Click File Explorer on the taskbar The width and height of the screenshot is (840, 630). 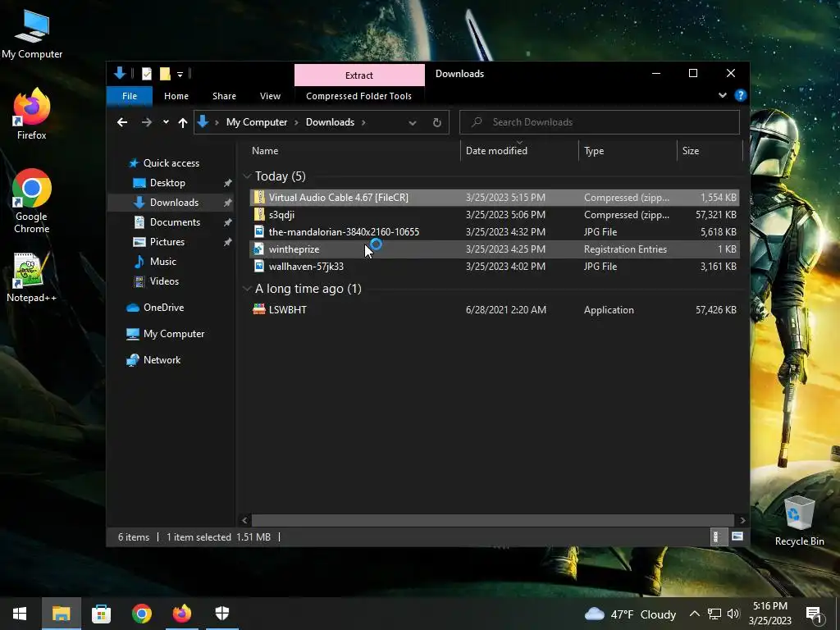tap(61, 614)
